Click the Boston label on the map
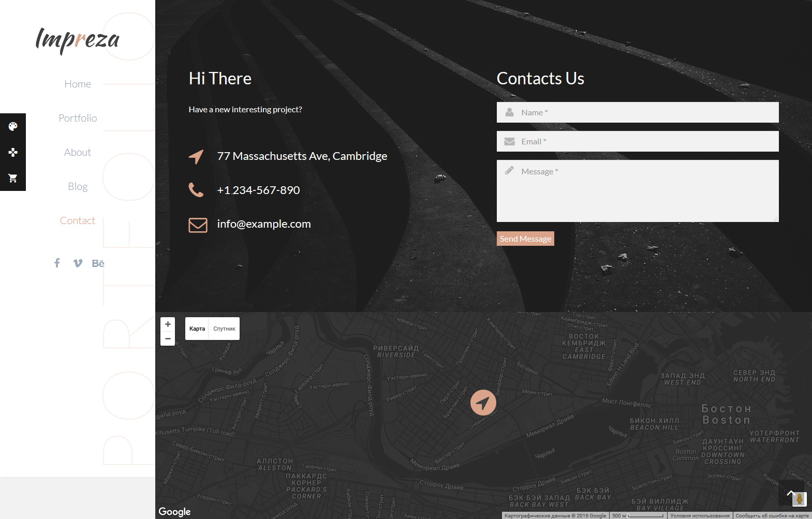Viewport: 812px width, 519px height. point(726,420)
